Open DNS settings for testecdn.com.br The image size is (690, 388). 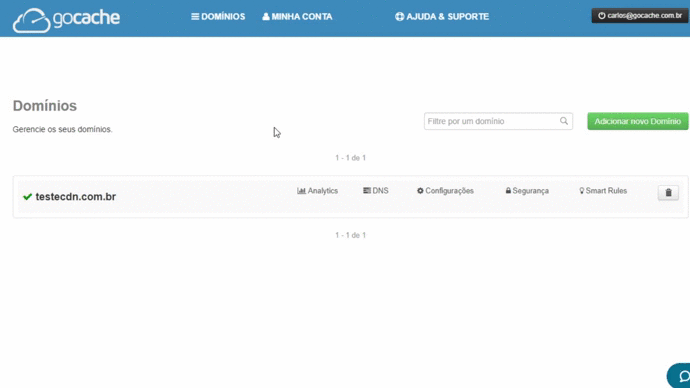pyautogui.click(x=376, y=191)
